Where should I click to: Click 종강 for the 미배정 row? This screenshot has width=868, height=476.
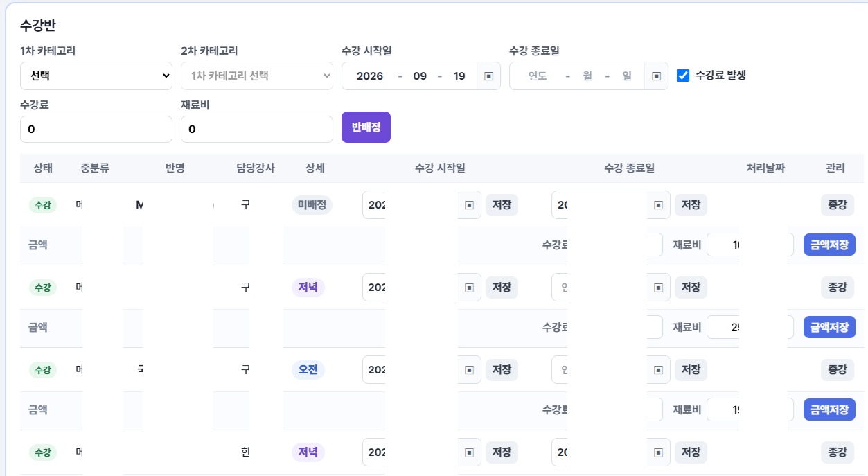click(837, 205)
